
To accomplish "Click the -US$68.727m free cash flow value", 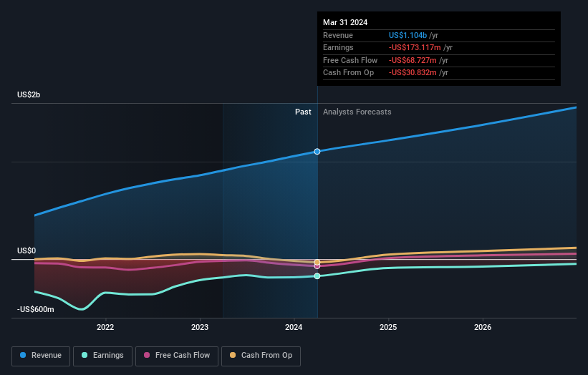I will coord(413,60).
